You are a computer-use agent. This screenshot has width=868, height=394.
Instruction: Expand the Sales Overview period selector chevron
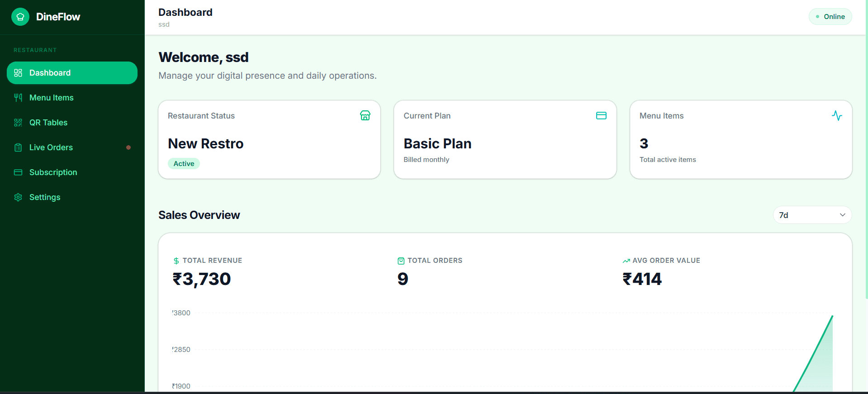(842, 215)
